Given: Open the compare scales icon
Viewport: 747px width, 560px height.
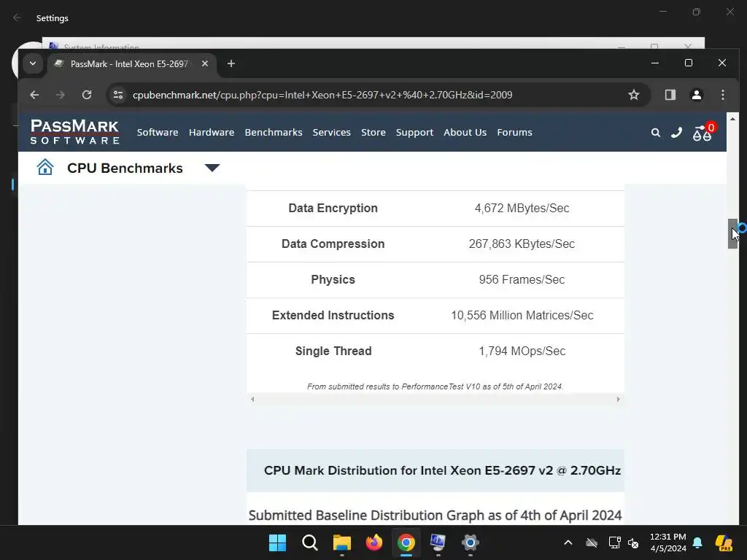Looking at the screenshot, I should (x=702, y=134).
